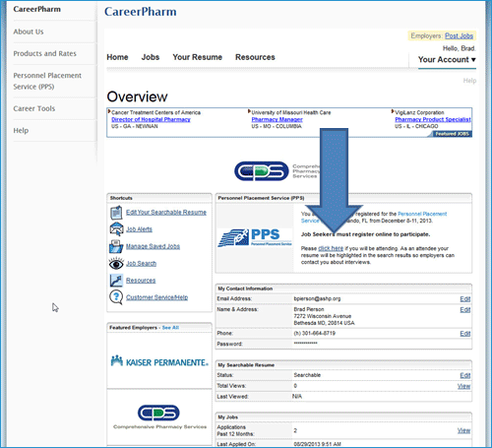Screen dimensions: 492x448
Task: Click the Manage Saved Jobs link
Action: [x=153, y=246]
